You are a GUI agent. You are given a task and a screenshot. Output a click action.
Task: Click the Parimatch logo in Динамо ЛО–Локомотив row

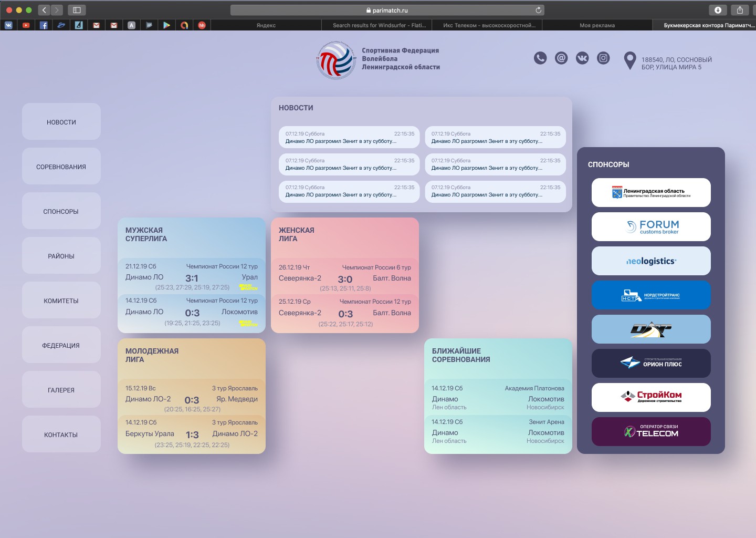coord(248,323)
